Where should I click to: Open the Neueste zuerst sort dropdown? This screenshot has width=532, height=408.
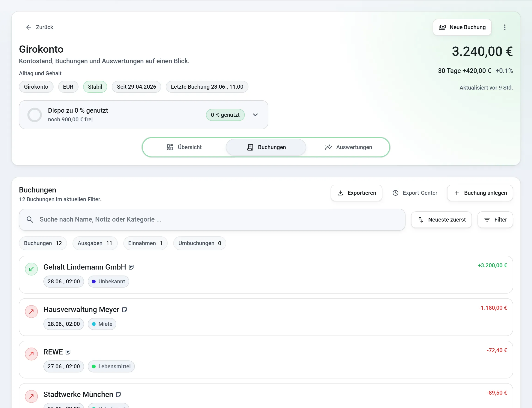click(441, 219)
